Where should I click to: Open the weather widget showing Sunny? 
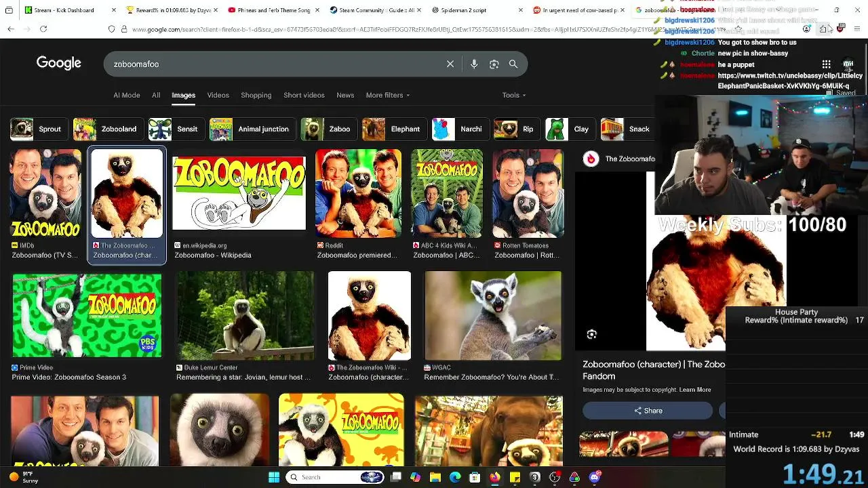coord(24,477)
